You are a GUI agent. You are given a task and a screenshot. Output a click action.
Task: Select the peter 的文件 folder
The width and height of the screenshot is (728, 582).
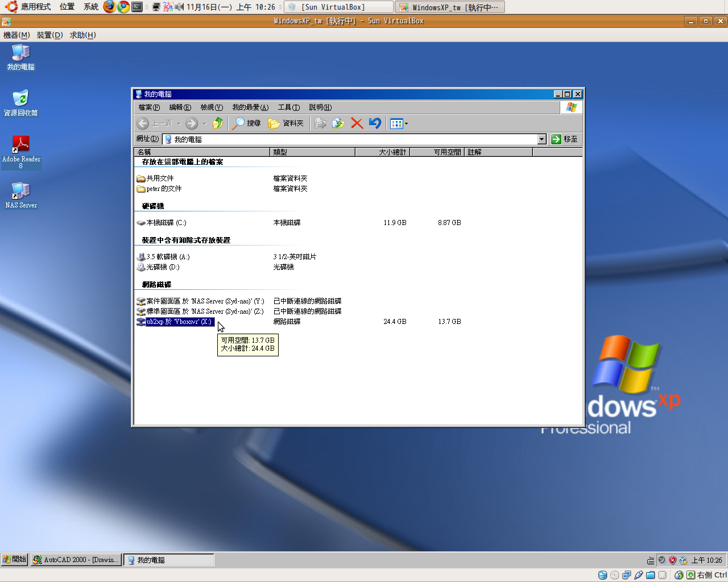pos(159,189)
